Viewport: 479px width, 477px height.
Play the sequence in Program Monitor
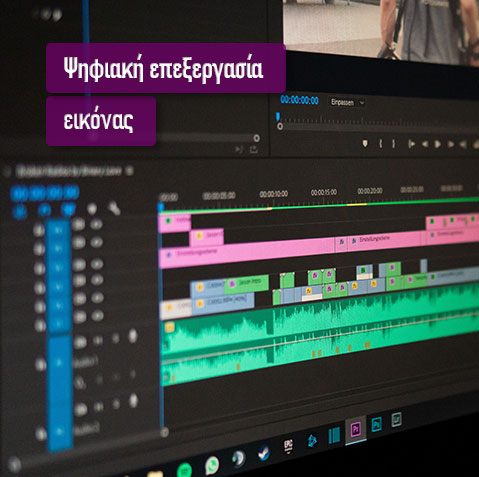437,144
